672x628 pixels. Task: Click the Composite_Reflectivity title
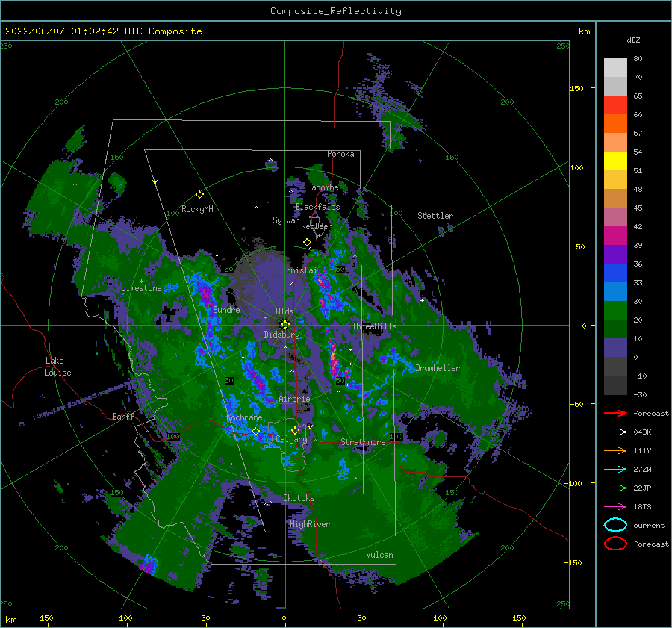tap(336, 11)
